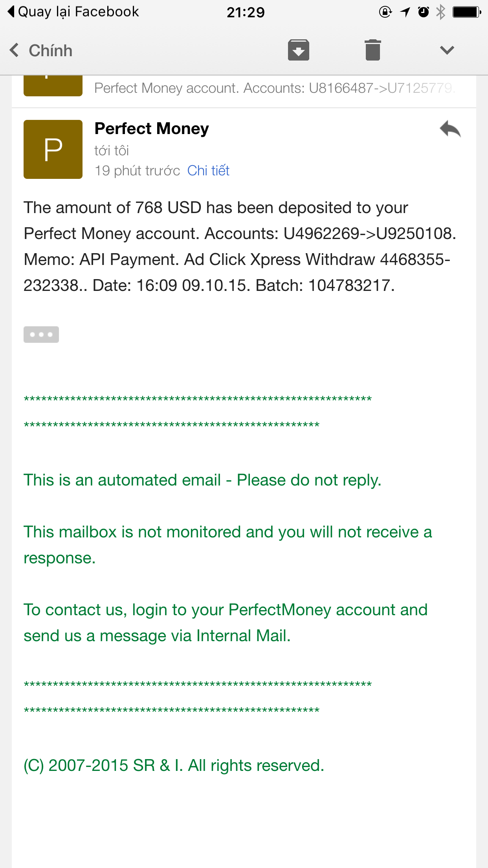488x868 pixels.
Task: Expand the quoted text ellipsis button
Action: (x=41, y=335)
